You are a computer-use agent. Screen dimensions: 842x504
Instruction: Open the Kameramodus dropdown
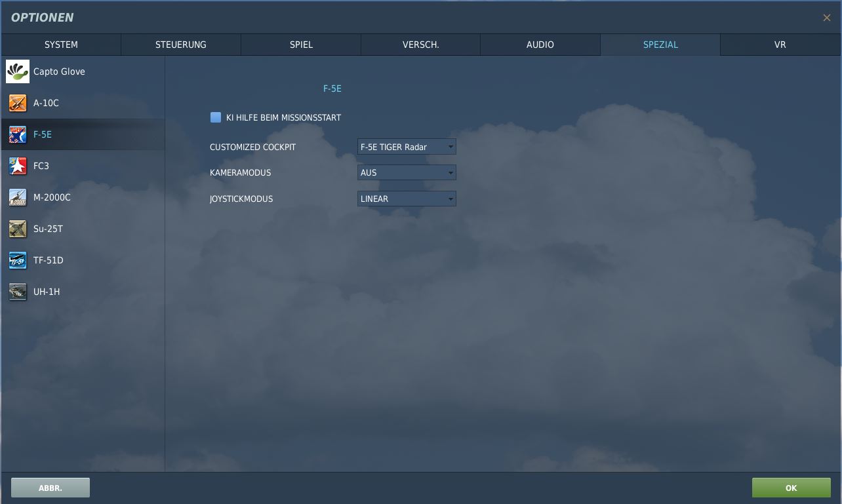(x=407, y=172)
